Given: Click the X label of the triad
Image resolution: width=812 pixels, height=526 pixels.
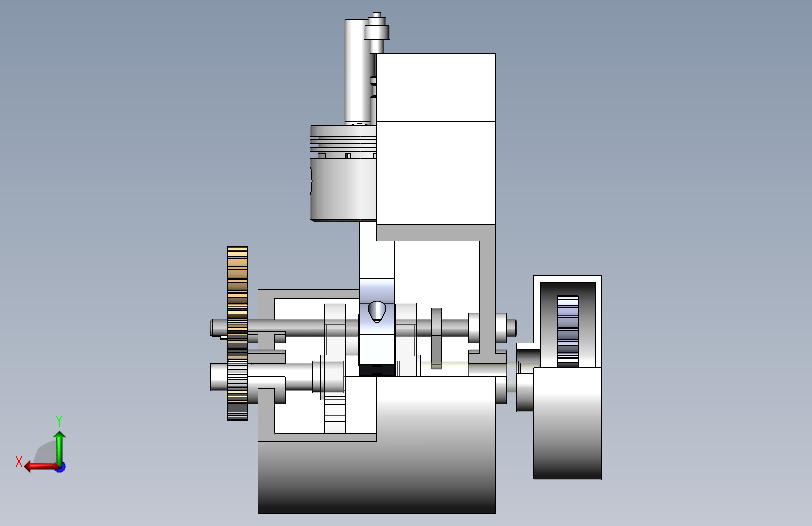Looking at the screenshot, I should pyautogui.click(x=19, y=461).
